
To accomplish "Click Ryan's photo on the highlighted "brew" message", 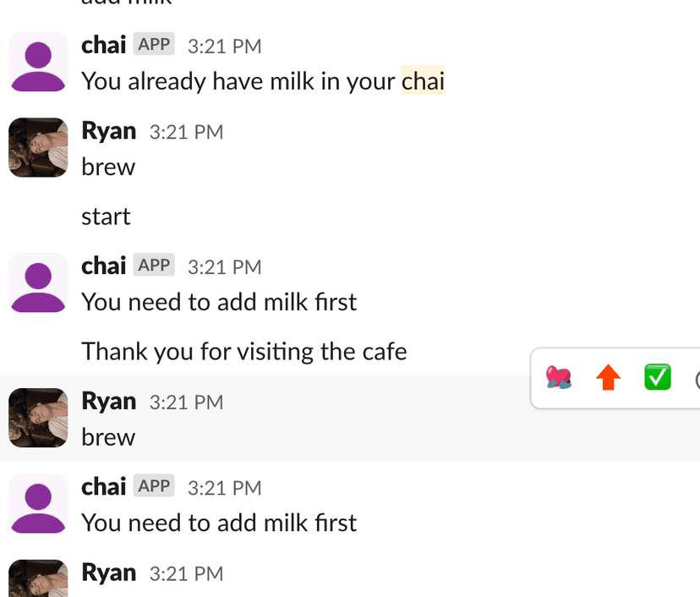I will click(x=37, y=418).
